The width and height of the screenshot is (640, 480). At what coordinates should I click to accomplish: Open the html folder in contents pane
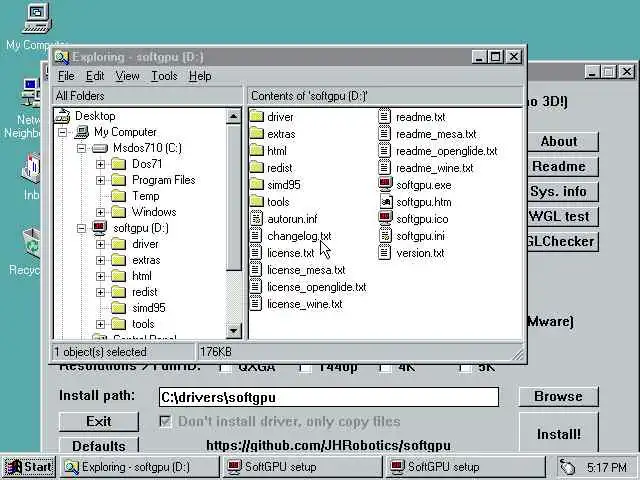pos(257,151)
